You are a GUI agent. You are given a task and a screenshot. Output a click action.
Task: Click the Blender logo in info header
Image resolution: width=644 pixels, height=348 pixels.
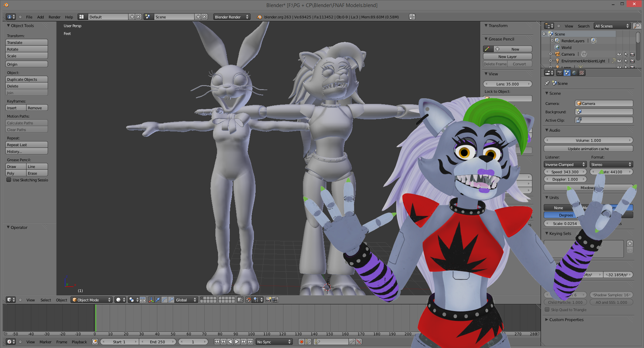pos(259,17)
